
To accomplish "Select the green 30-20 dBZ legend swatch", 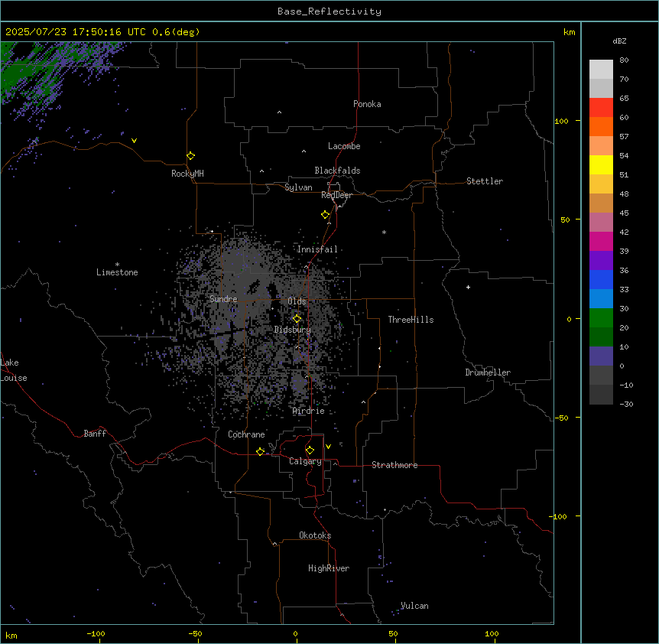I will [601, 318].
